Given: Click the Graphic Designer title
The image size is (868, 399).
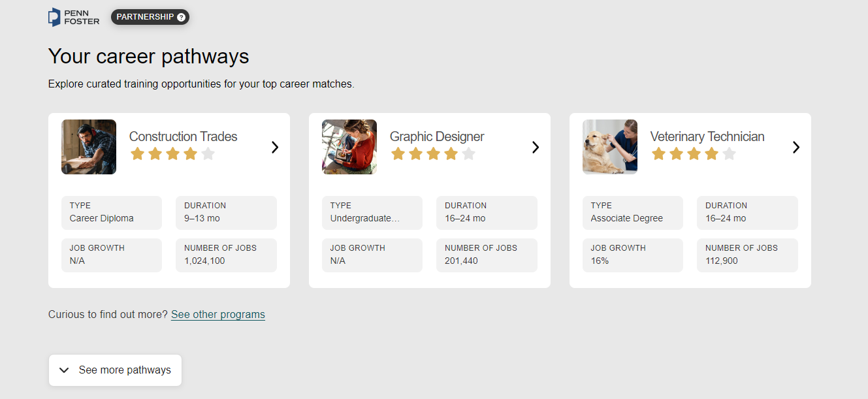Looking at the screenshot, I should point(437,136).
